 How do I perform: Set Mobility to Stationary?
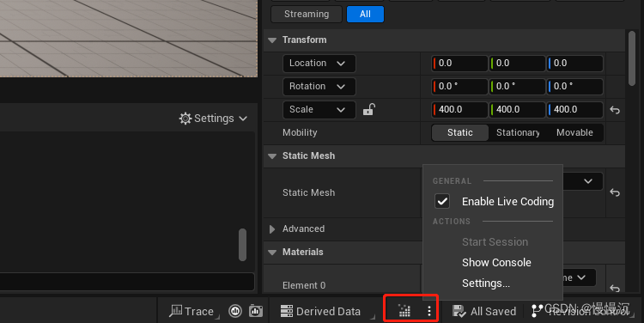518,133
